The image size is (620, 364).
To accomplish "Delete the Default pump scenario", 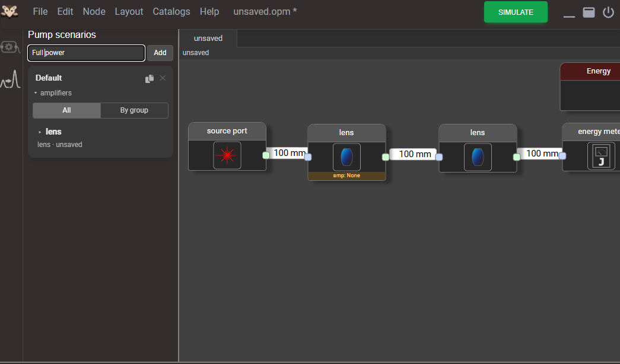I will pos(163,78).
